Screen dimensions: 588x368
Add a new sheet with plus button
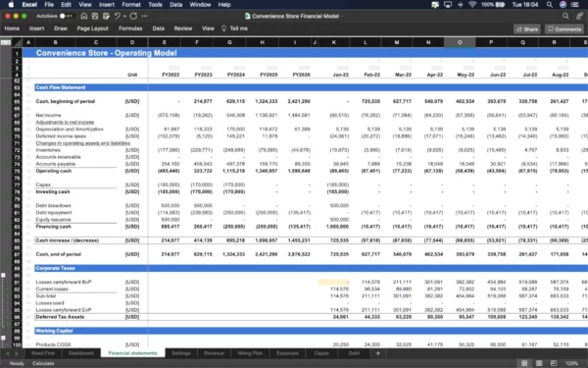pyautogui.click(x=378, y=353)
